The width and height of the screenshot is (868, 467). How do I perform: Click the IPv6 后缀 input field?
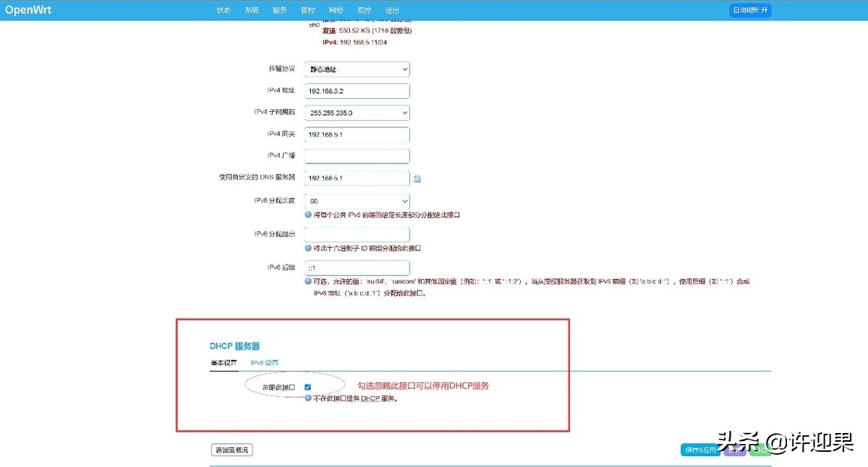tap(357, 267)
